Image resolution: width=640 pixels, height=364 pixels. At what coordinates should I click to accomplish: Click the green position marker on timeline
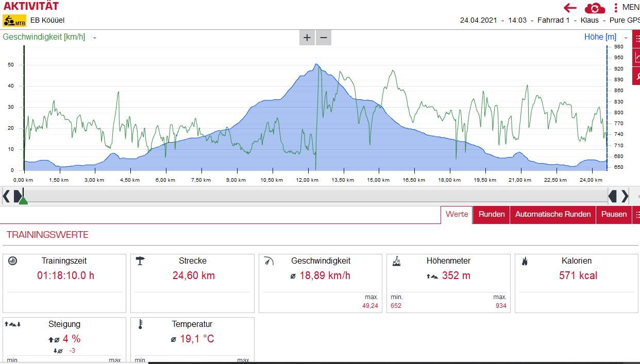click(x=23, y=200)
